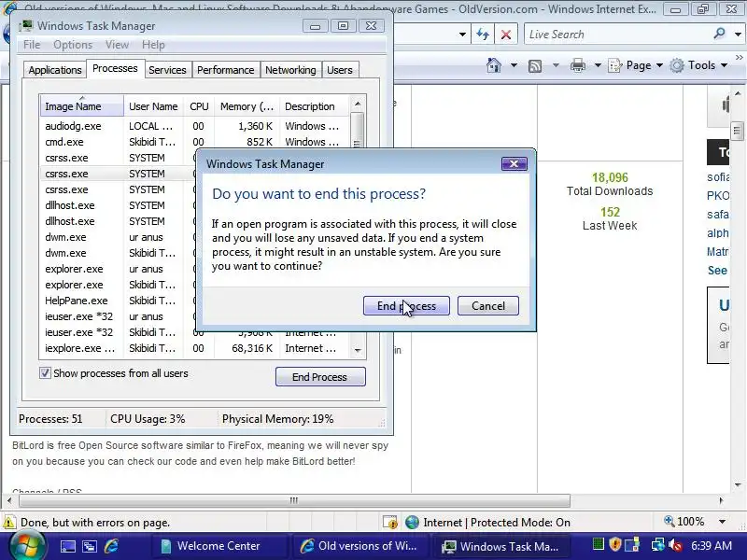Click the Windows Task Manager taskbar button
The height and width of the screenshot is (560, 747).
click(x=503, y=546)
